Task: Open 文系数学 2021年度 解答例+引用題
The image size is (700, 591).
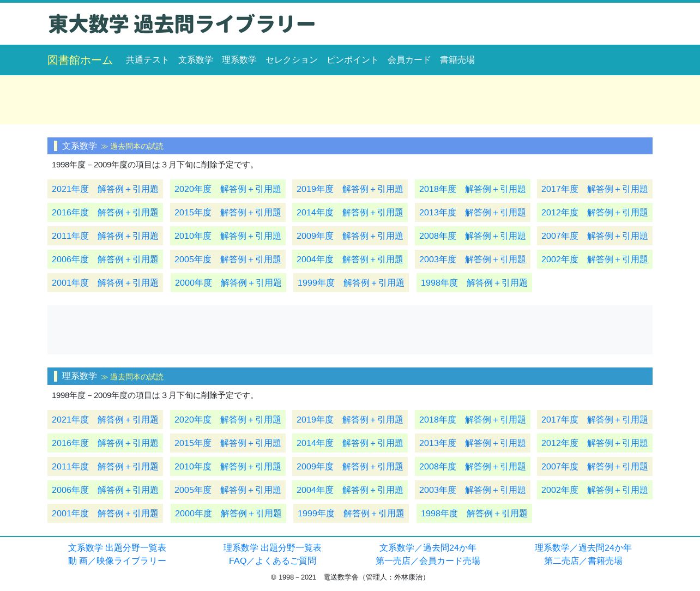Action: tap(105, 189)
